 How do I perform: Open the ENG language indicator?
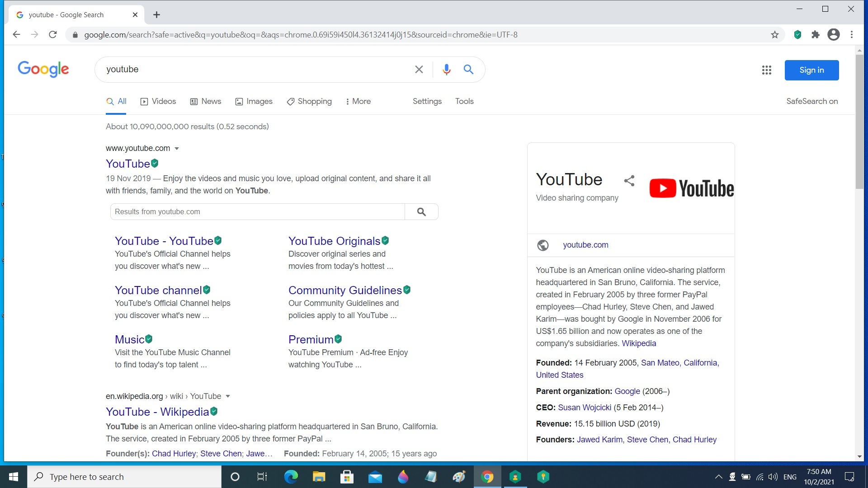[790, 477]
